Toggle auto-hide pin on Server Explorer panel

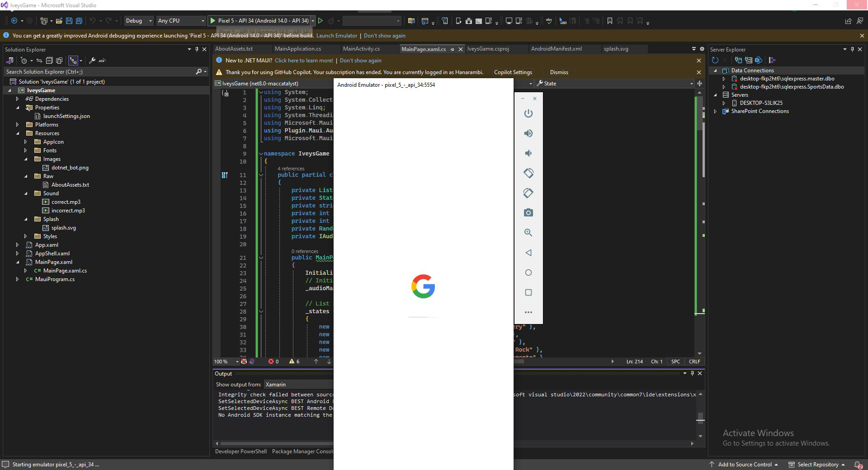pyautogui.click(x=852, y=49)
